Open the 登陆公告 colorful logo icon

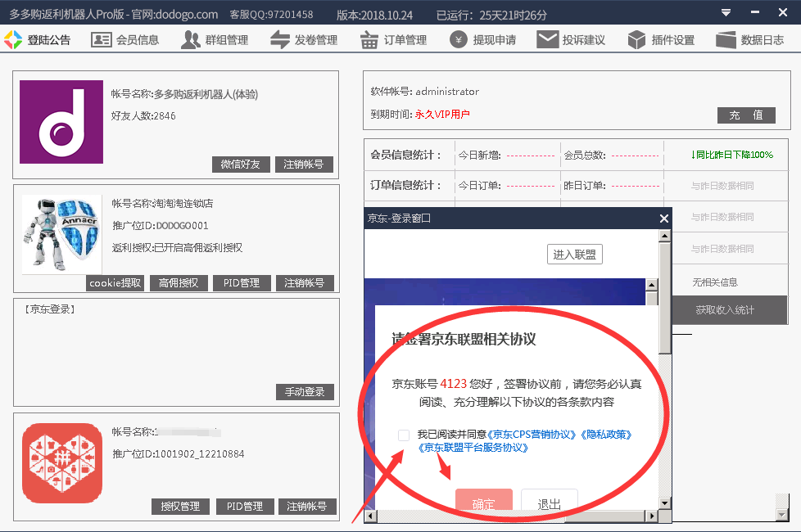coord(13,40)
